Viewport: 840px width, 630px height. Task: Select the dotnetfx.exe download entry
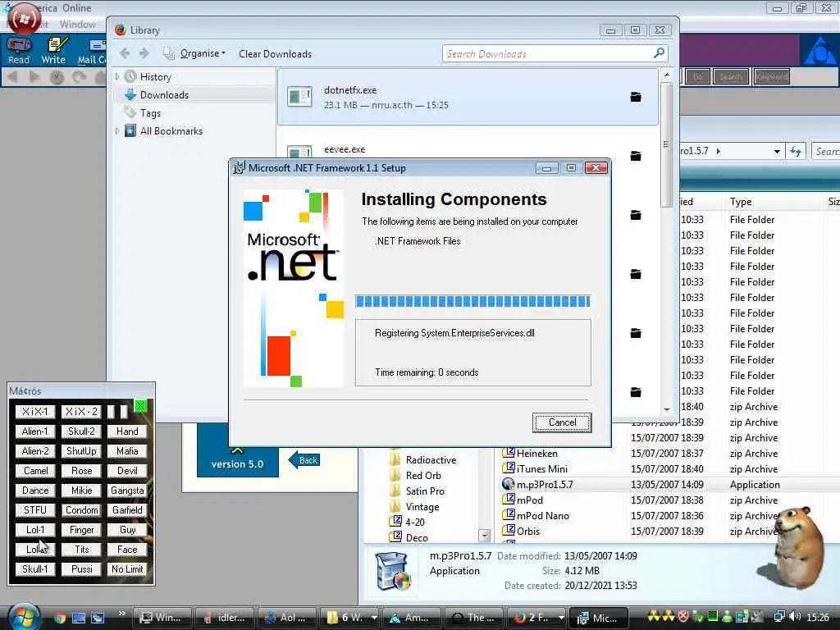click(467, 97)
